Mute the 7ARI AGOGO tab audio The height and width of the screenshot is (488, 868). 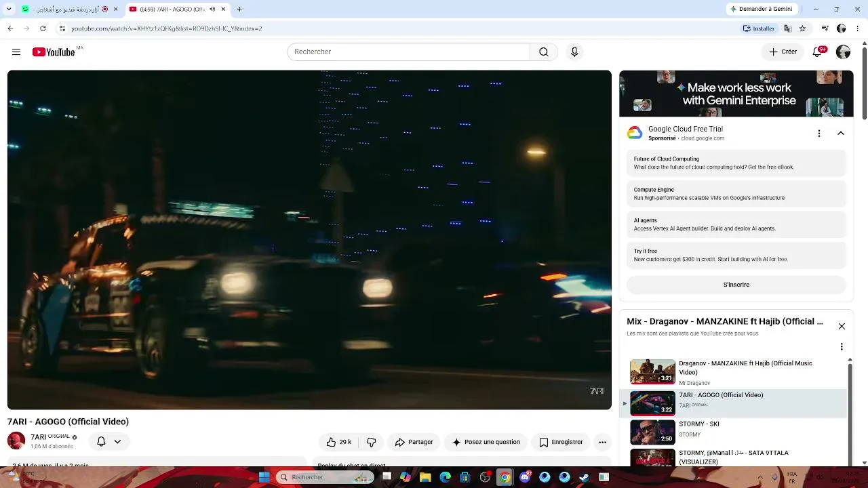[212, 9]
